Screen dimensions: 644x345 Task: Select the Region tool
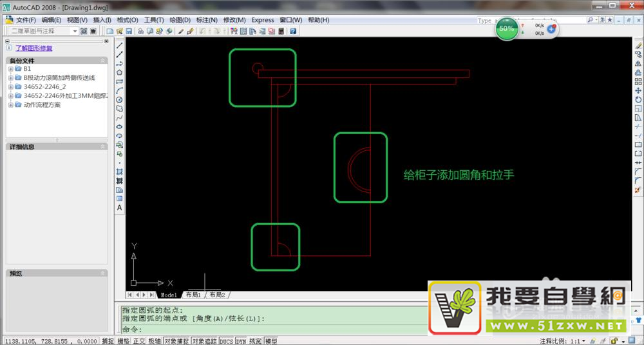tap(120, 190)
